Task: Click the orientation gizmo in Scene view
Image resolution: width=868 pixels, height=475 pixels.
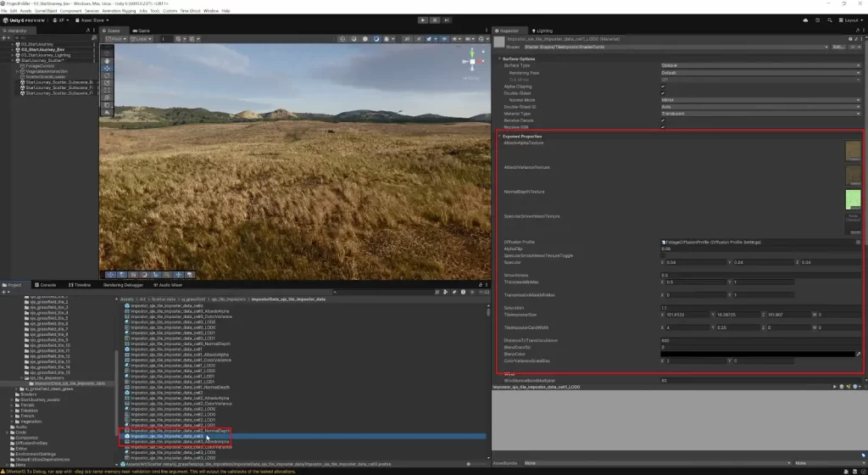Action: 472,60
